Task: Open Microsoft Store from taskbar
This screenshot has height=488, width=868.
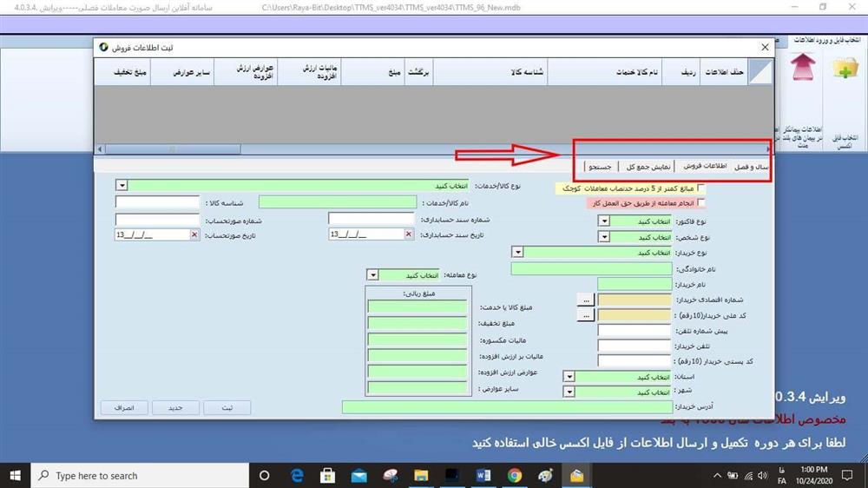Action: tap(328, 475)
